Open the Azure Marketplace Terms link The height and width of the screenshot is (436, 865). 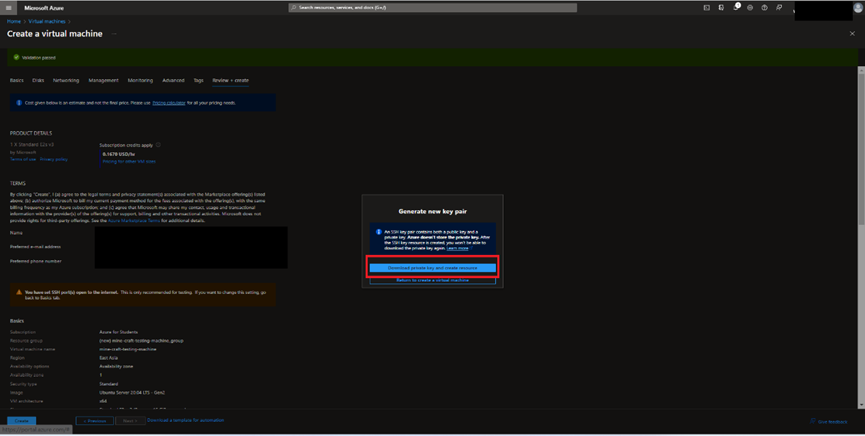(134, 221)
